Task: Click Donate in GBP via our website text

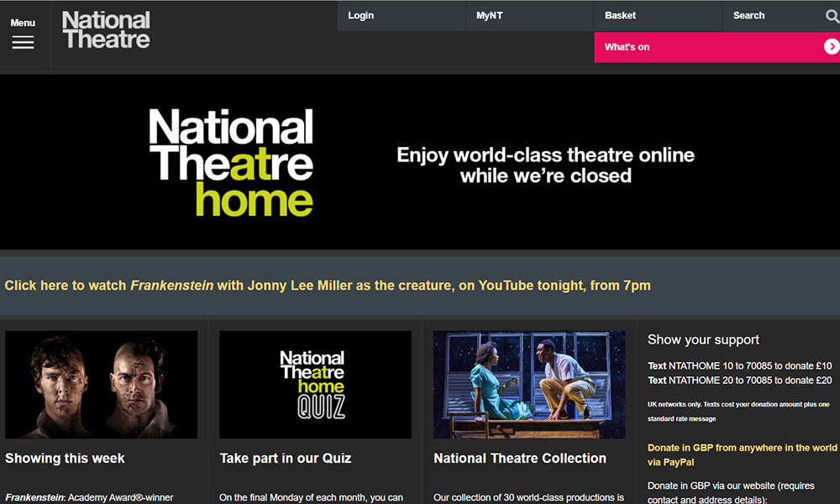Action: click(731, 493)
